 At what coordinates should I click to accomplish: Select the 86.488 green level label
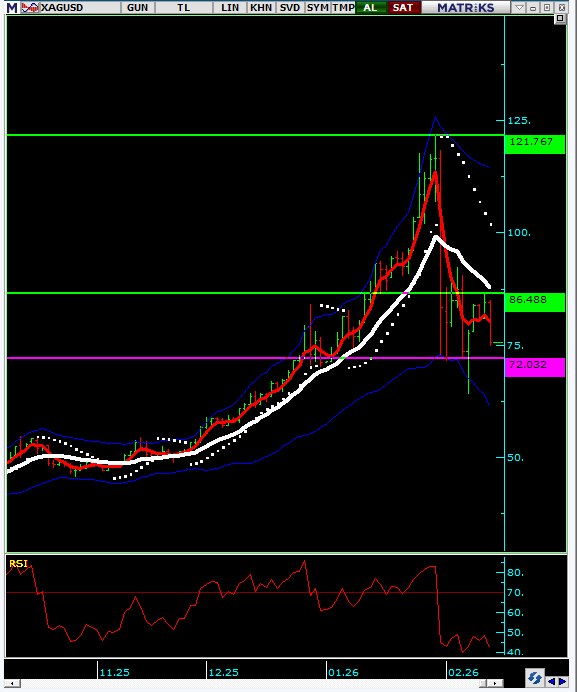(x=534, y=302)
